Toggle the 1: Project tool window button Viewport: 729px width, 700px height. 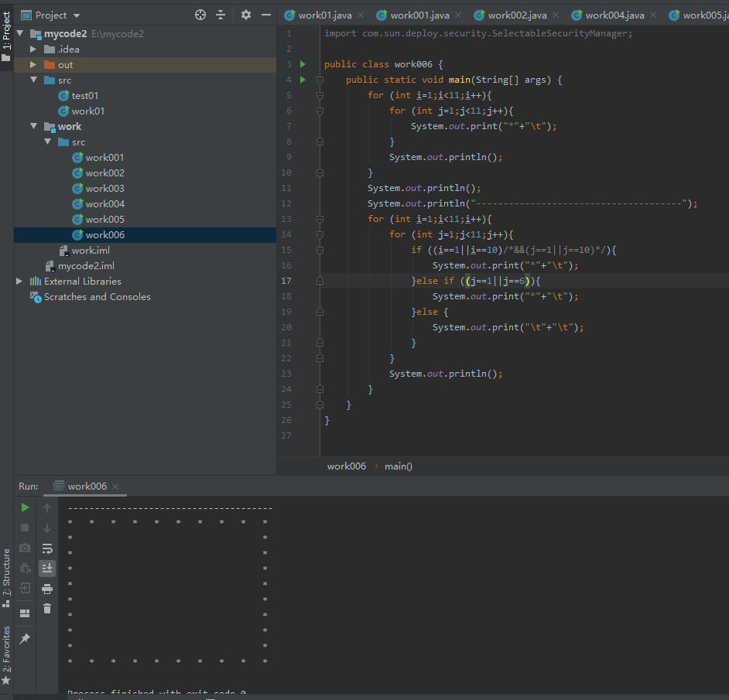click(x=6, y=36)
